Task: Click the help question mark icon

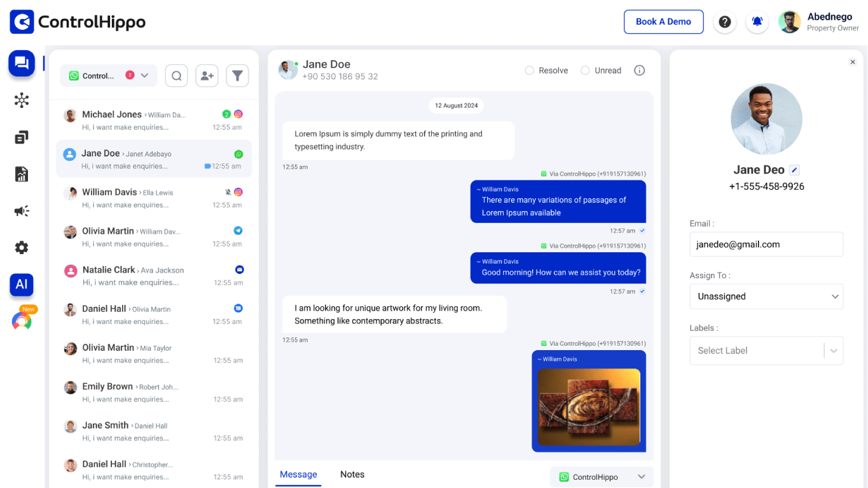Action: pos(724,22)
